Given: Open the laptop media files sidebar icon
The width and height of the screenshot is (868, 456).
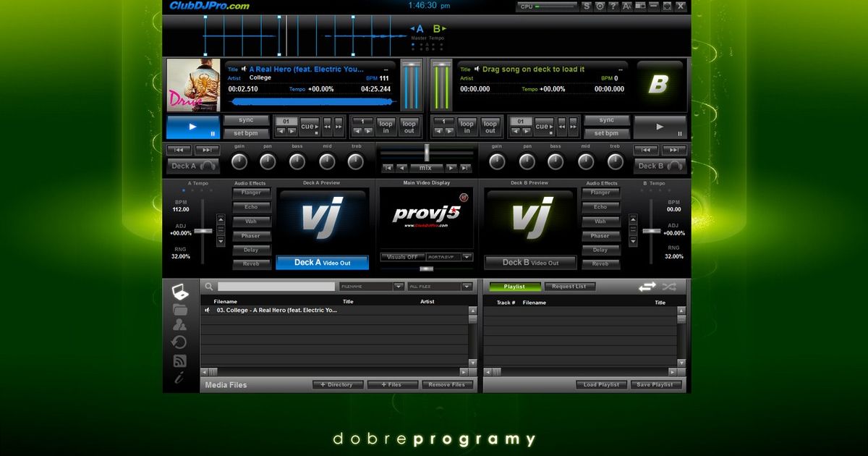Looking at the screenshot, I should [x=180, y=292].
